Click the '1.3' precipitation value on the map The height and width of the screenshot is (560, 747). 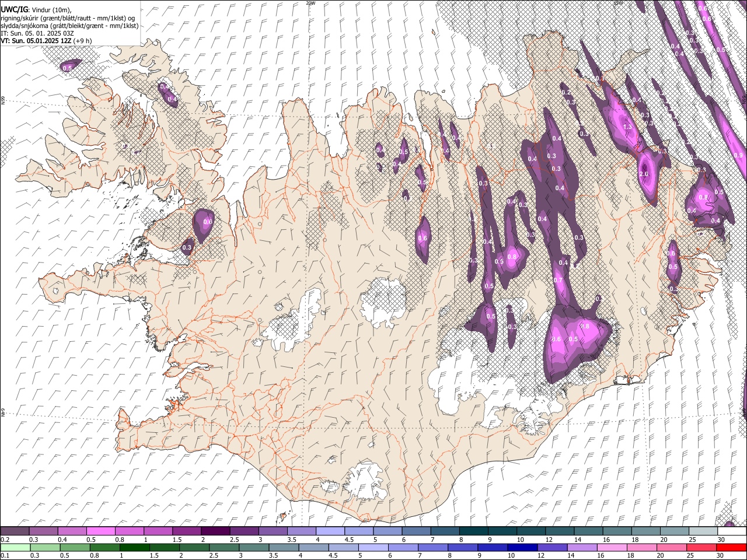click(628, 127)
